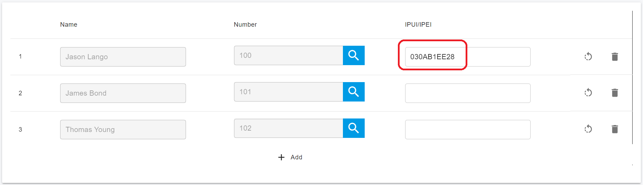Click the number field showing 101
The image size is (644, 185).
pyautogui.click(x=288, y=92)
